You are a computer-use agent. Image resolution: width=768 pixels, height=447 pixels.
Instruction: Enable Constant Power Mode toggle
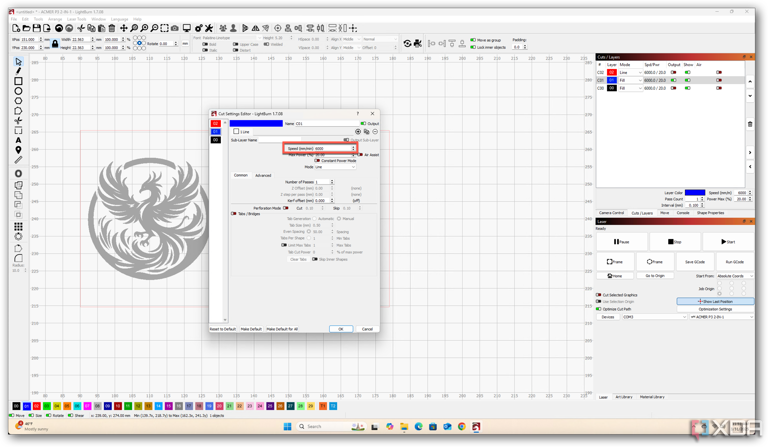[x=317, y=161]
